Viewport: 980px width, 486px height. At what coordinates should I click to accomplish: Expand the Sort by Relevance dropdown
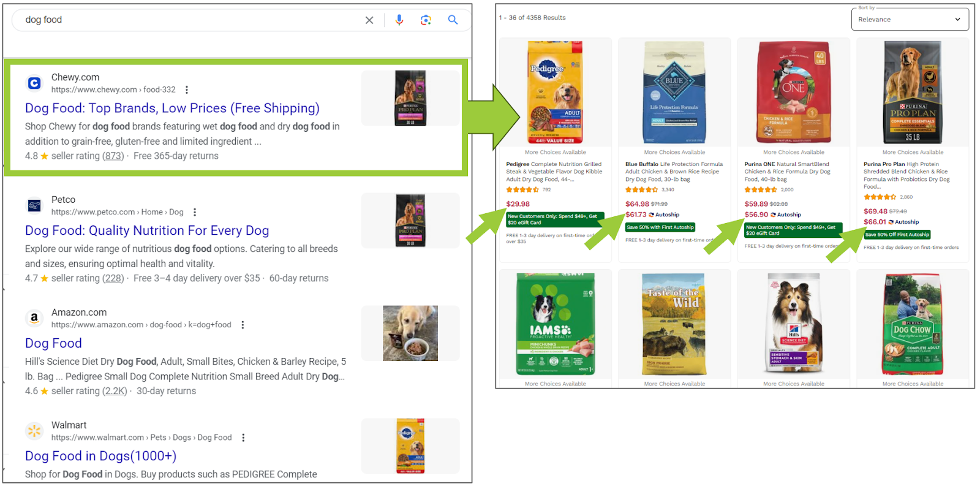pyautogui.click(x=910, y=19)
